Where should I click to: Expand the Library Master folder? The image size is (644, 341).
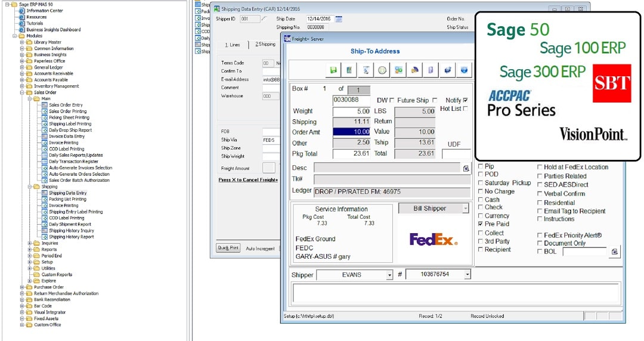tap(22, 42)
